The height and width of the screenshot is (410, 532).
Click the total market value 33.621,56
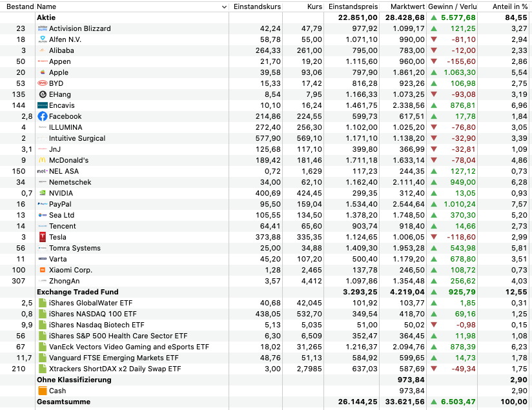click(x=405, y=402)
